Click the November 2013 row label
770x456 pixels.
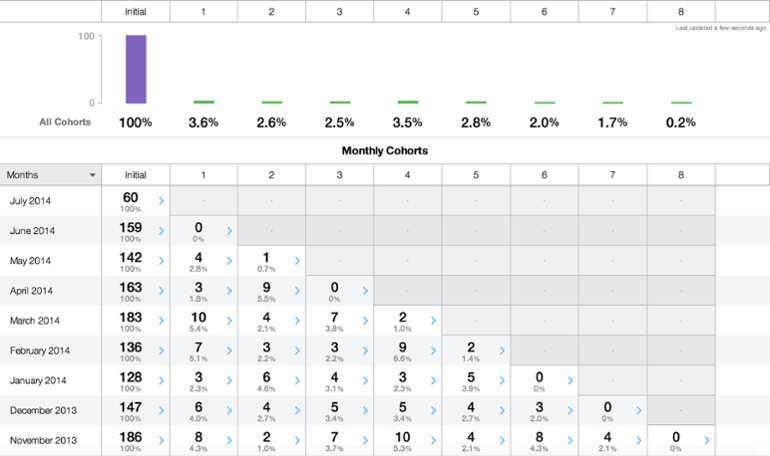pos(43,440)
